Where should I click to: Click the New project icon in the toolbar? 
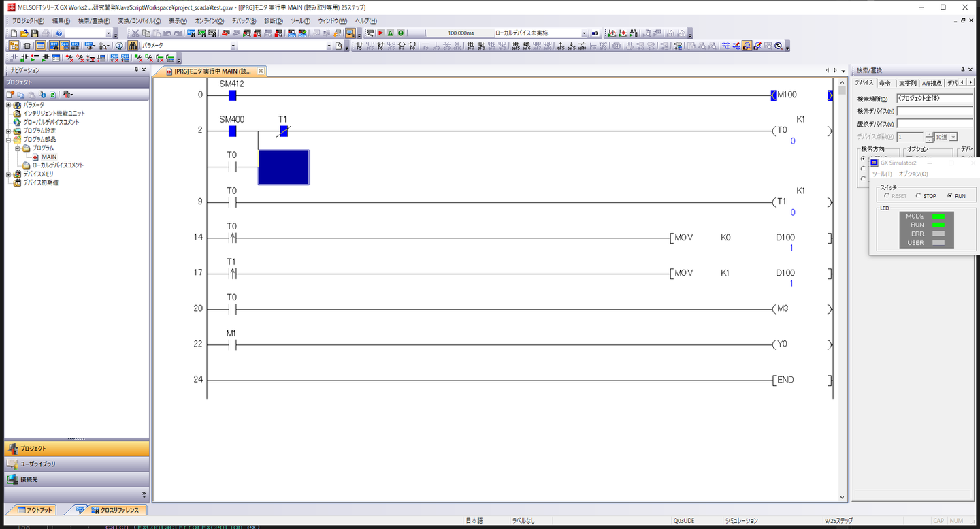[x=14, y=33]
